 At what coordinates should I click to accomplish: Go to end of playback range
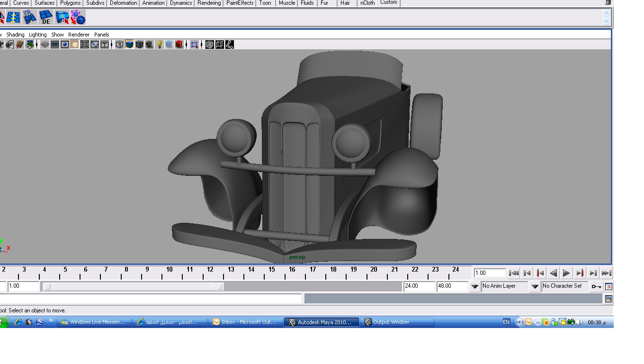point(606,273)
